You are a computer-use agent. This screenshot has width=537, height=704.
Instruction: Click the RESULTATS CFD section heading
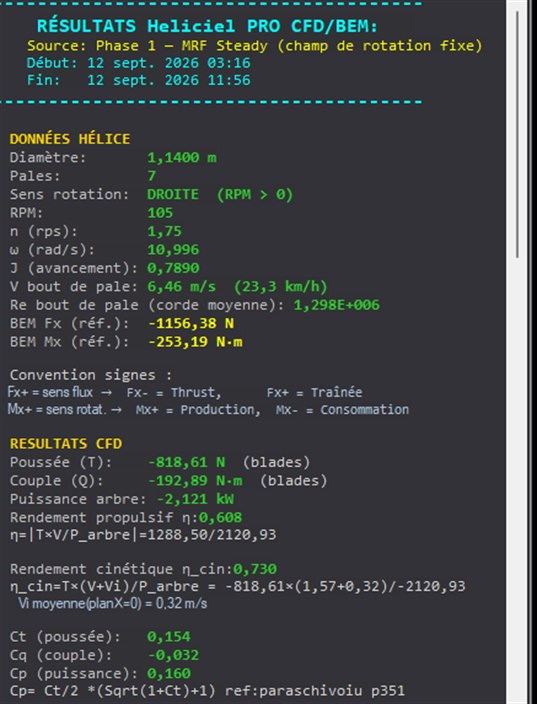tap(66, 444)
